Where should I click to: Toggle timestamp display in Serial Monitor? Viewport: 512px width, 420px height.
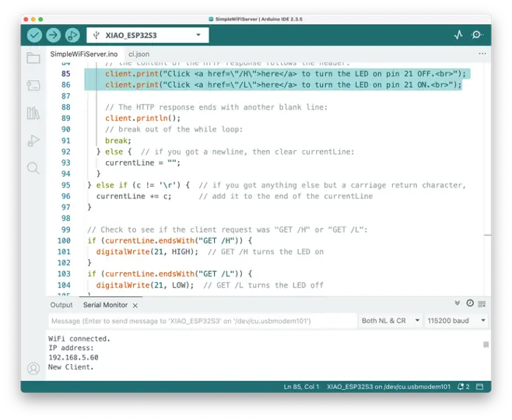(470, 303)
